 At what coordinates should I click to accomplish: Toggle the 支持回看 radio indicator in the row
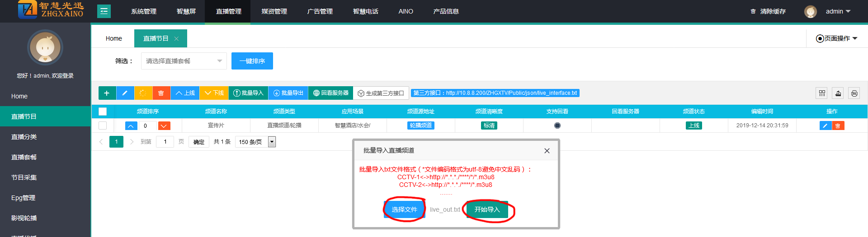[557, 125]
